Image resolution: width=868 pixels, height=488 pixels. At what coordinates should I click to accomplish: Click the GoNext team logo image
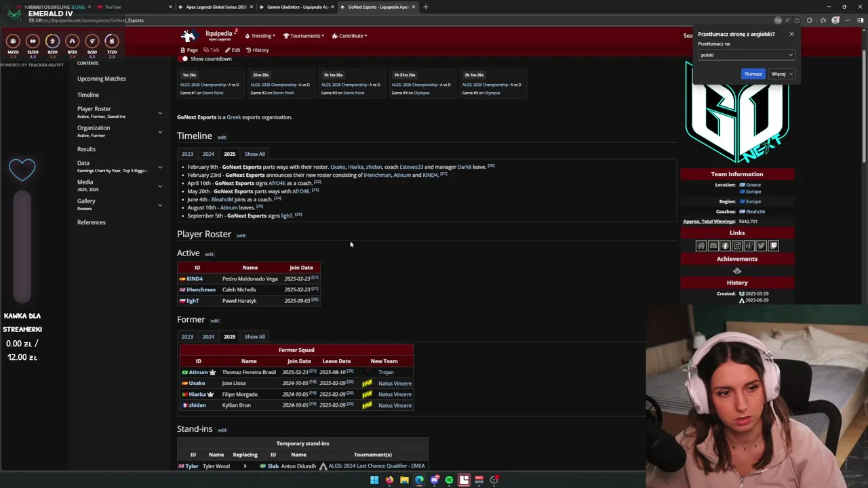click(737, 112)
